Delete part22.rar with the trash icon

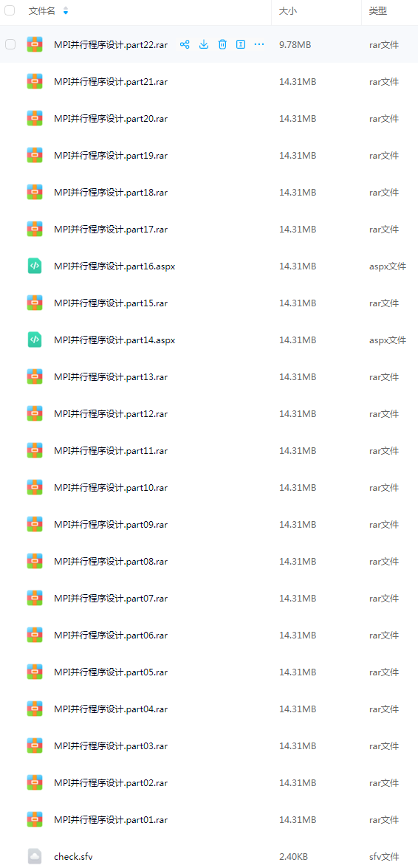pyautogui.click(x=222, y=44)
